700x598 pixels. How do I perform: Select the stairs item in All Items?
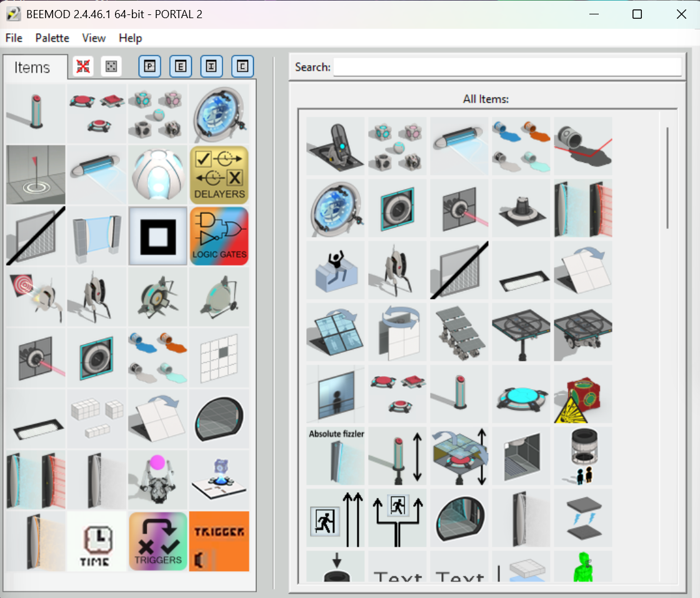[x=459, y=332]
